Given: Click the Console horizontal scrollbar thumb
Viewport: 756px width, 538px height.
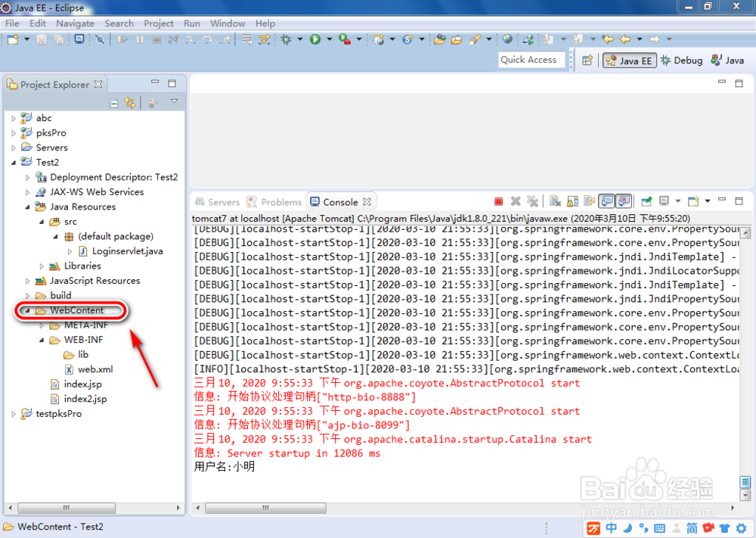Looking at the screenshot, I should [x=265, y=508].
